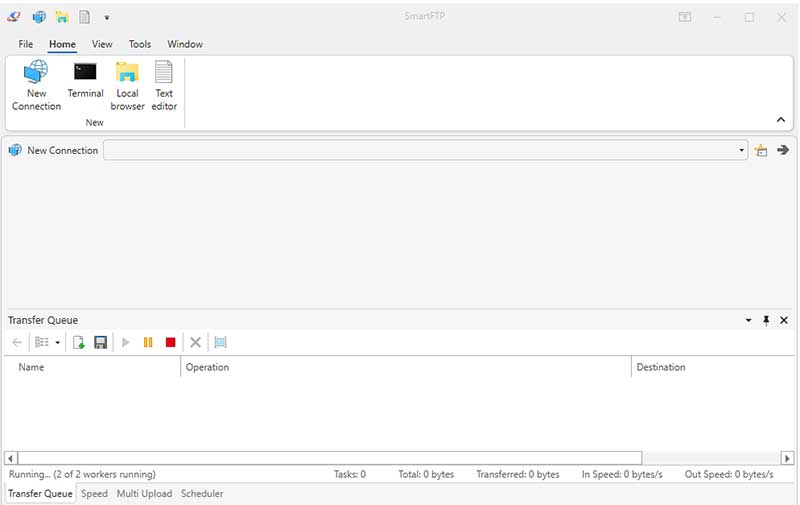Click New Connection ribbon button
The image size is (800, 505).
[x=36, y=85]
